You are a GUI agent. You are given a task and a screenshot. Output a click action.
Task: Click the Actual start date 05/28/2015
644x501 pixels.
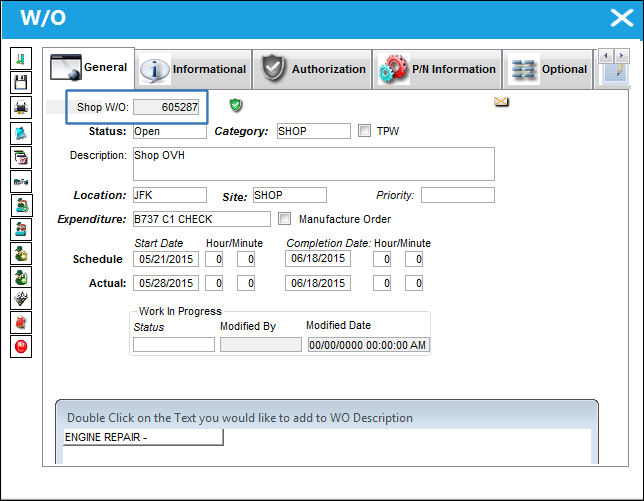[x=166, y=283]
